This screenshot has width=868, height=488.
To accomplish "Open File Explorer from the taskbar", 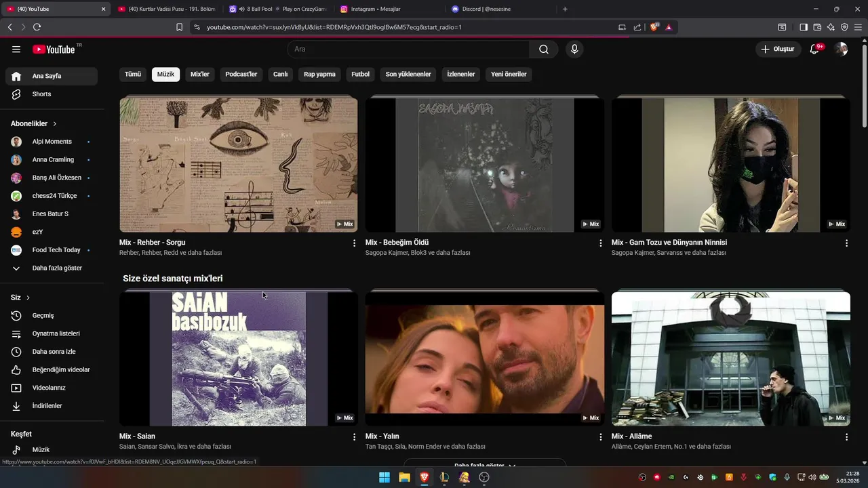I will point(404,477).
